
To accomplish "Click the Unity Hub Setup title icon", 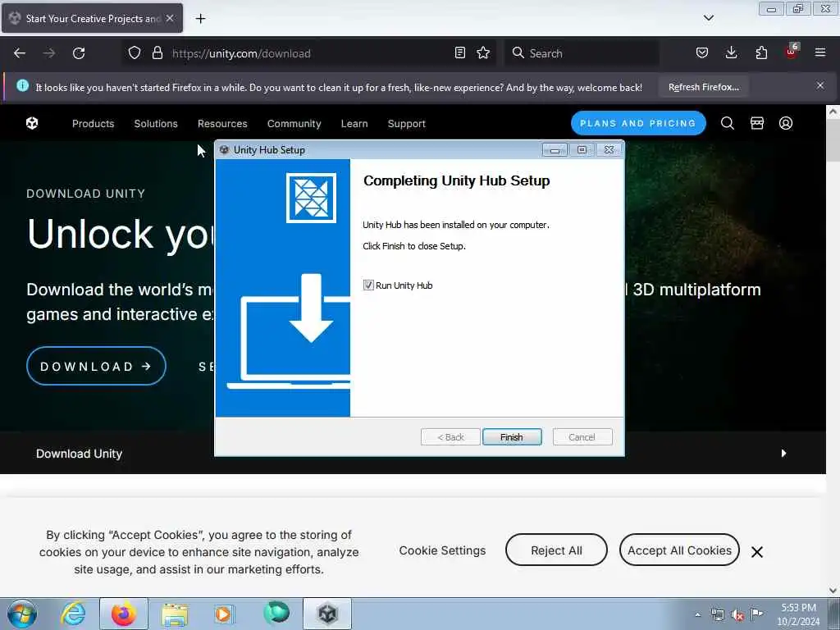I will pyautogui.click(x=225, y=150).
